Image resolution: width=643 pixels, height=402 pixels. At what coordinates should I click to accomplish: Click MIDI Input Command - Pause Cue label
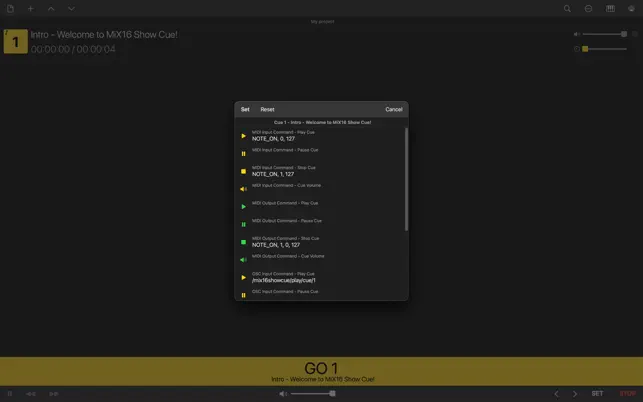[285, 150]
